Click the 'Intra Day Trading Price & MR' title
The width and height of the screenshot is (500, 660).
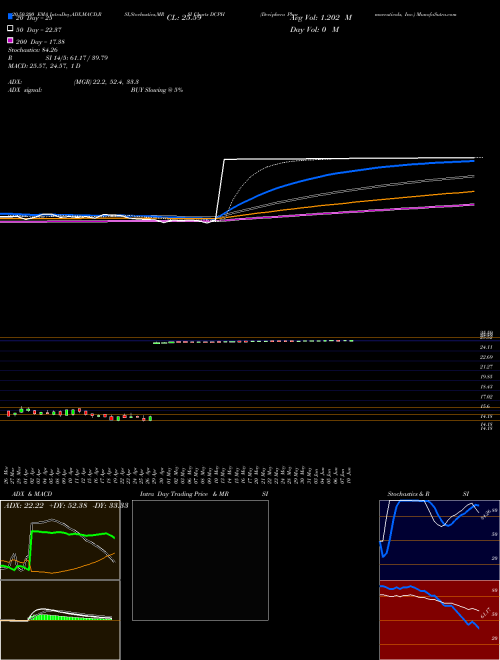point(184,494)
